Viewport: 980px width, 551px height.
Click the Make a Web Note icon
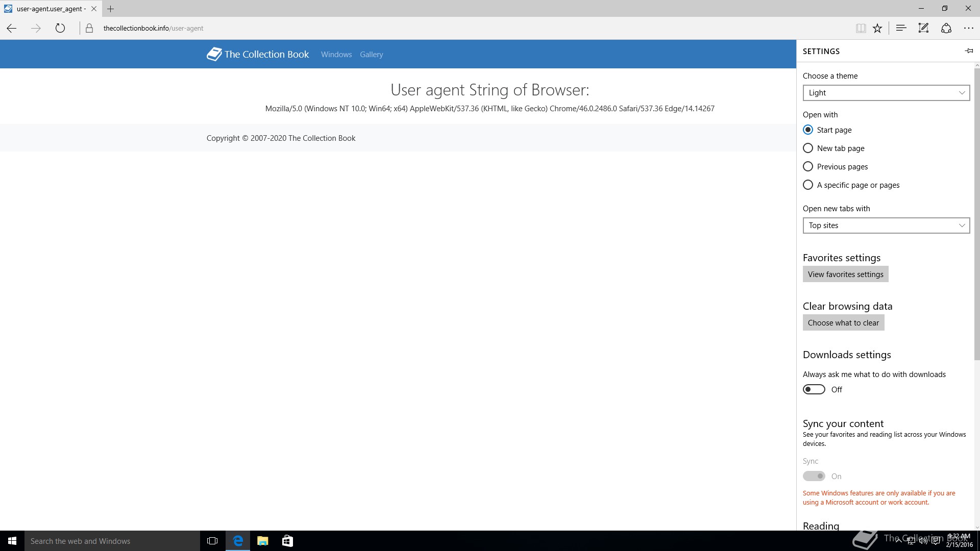pyautogui.click(x=923, y=28)
